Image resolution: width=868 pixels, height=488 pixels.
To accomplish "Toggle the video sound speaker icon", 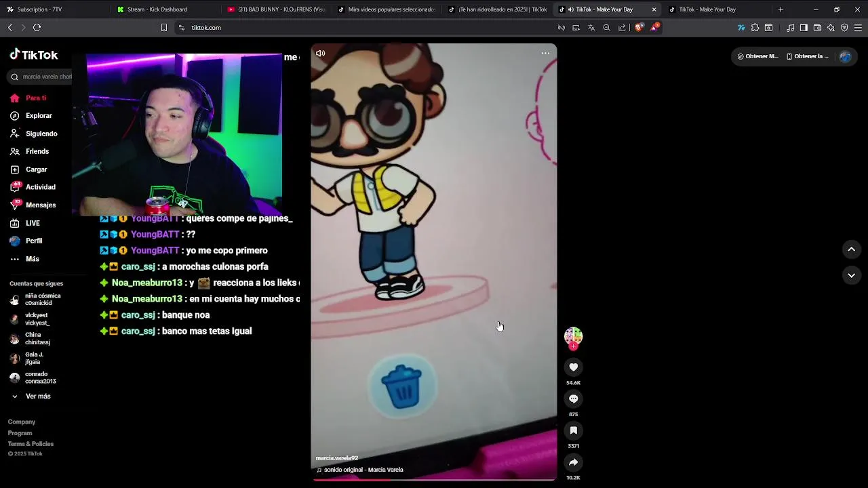I will (x=321, y=54).
